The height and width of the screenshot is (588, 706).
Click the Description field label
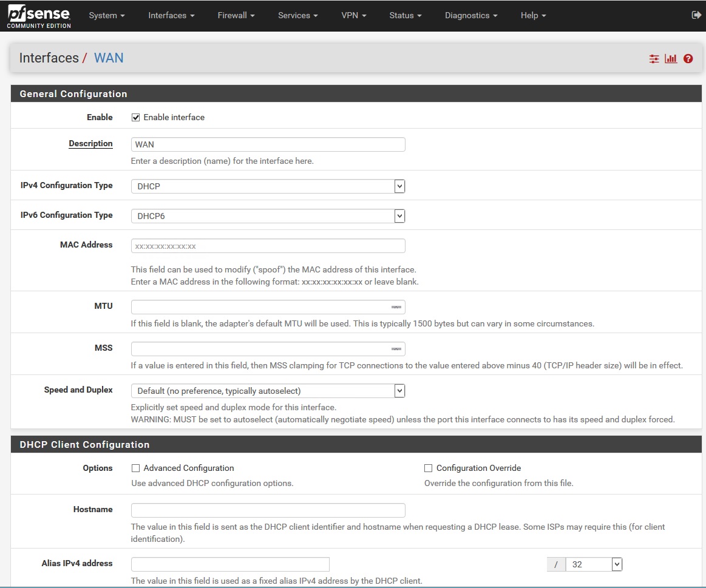[x=90, y=144]
